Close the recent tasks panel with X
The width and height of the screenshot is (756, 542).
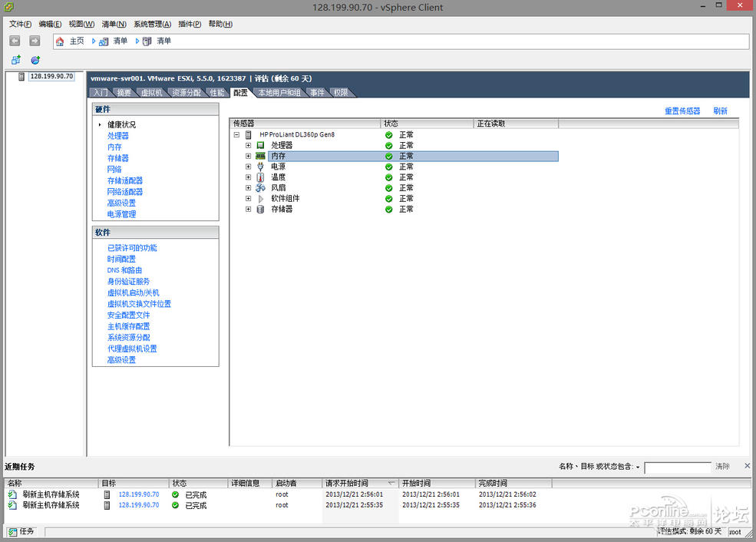748,466
